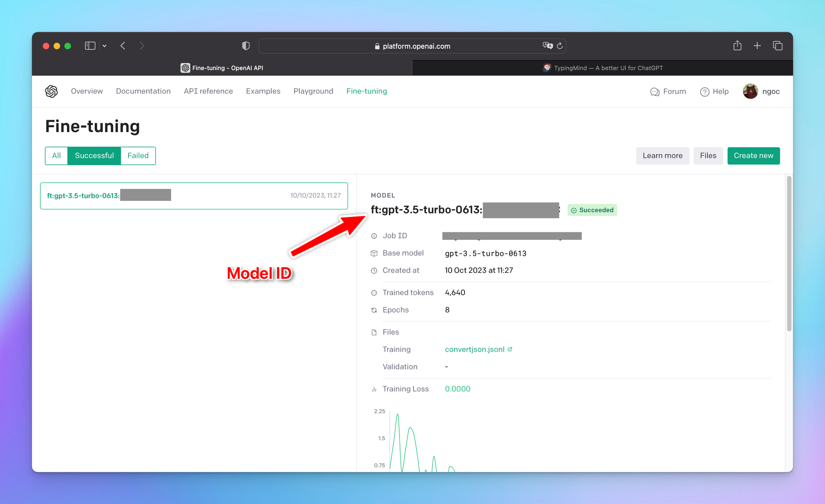Click the Base model icon
Screen dimensions: 825x504
coord(375,252)
